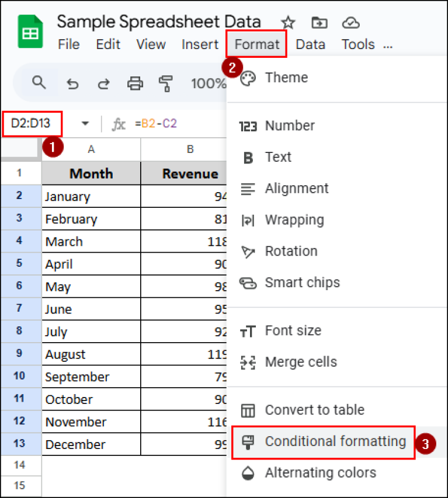Open the print icon
The image size is (448, 498).
point(135,83)
